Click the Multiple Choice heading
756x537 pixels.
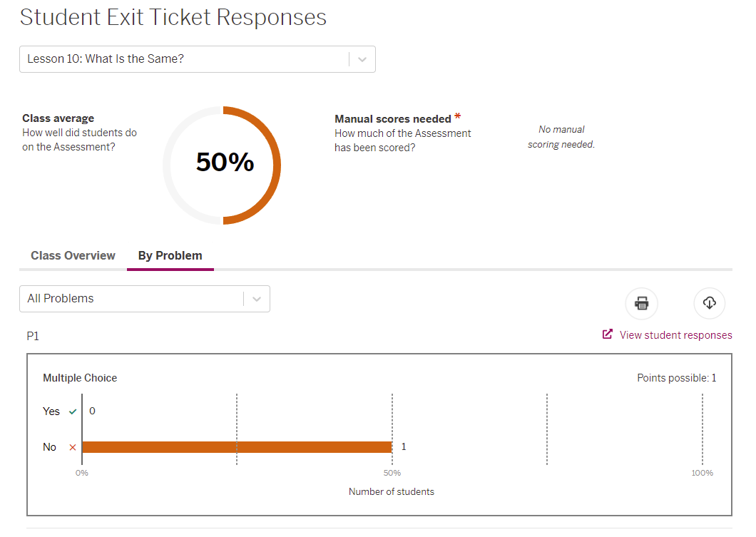[80, 378]
